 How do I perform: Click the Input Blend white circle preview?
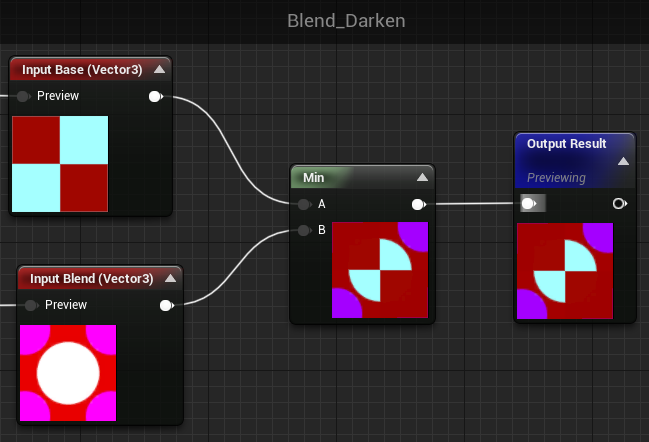68,373
